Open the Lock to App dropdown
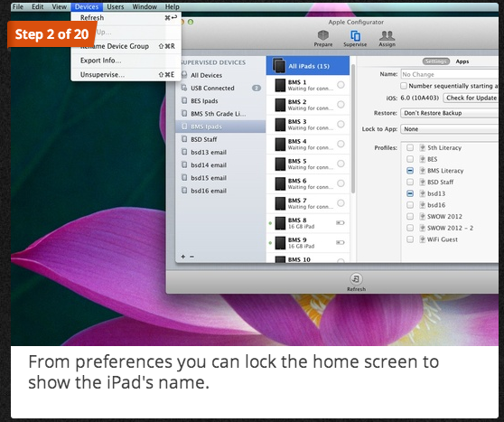 click(x=450, y=129)
